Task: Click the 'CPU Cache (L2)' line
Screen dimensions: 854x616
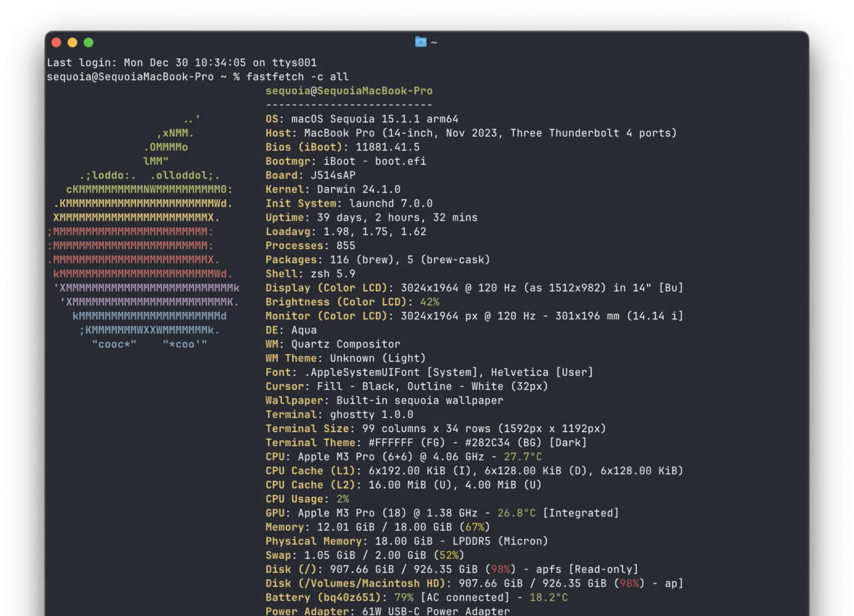Action: 404,485
